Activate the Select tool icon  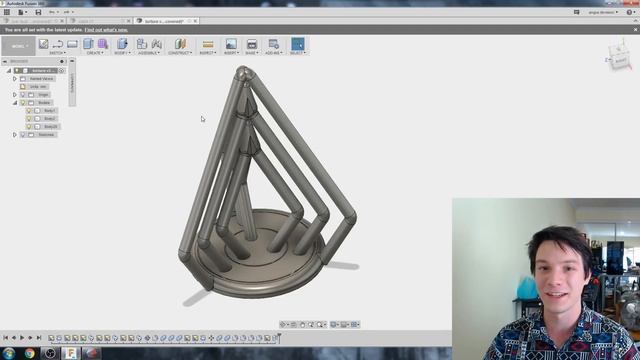coord(298,44)
